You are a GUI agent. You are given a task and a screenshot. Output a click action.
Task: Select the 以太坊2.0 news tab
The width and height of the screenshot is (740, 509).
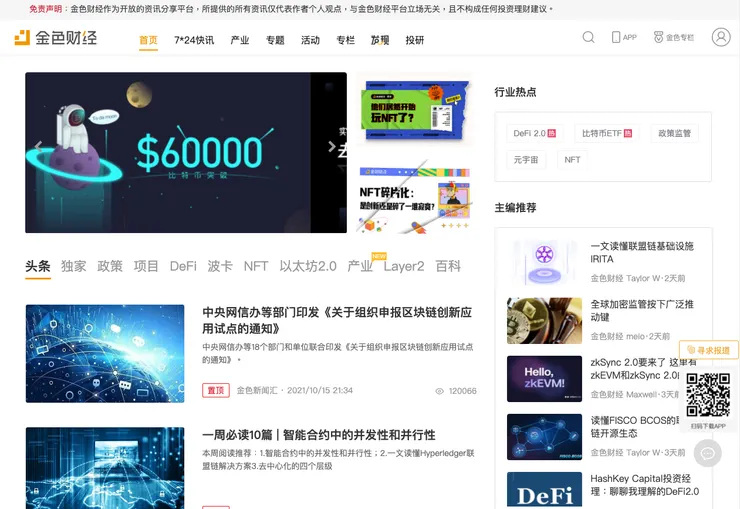click(308, 266)
